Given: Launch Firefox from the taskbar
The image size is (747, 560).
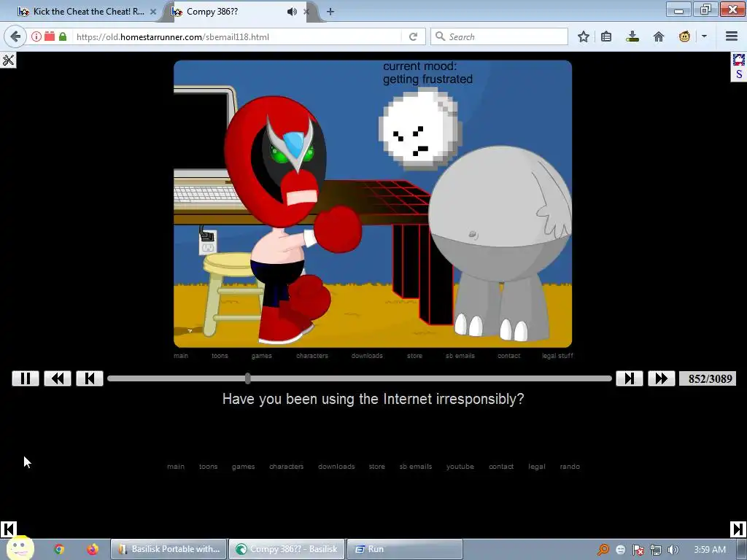Looking at the screenshot, I should point(93,549).
